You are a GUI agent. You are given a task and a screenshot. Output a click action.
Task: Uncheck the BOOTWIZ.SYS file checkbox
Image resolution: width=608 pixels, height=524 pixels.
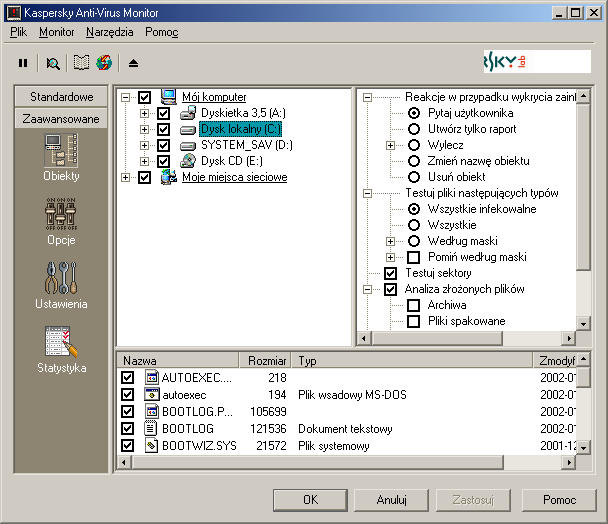pos(128,445)
